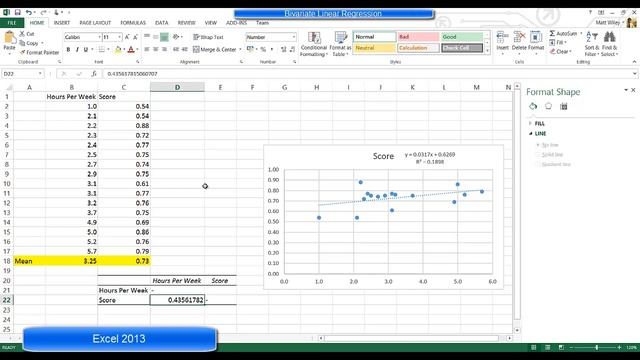Toggle Underline formatting
Screen dimensions: 640x360
pos(85,49)
